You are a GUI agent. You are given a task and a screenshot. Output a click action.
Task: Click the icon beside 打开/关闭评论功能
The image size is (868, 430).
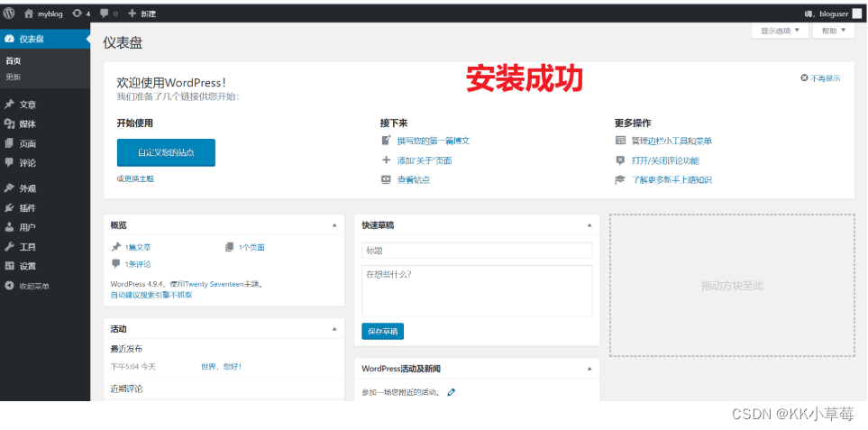click(620, 160)
